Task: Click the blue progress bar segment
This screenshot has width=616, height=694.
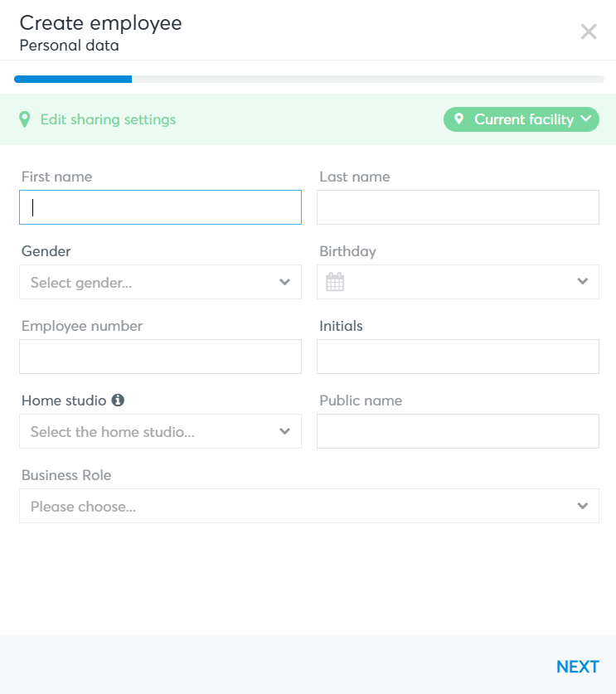Action: tap(73, 80)
